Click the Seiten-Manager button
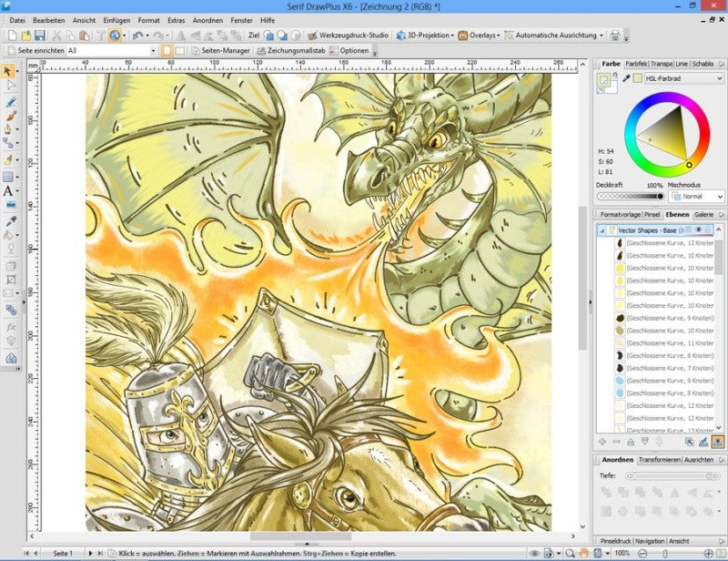728x561 pixels. (220, 51)
